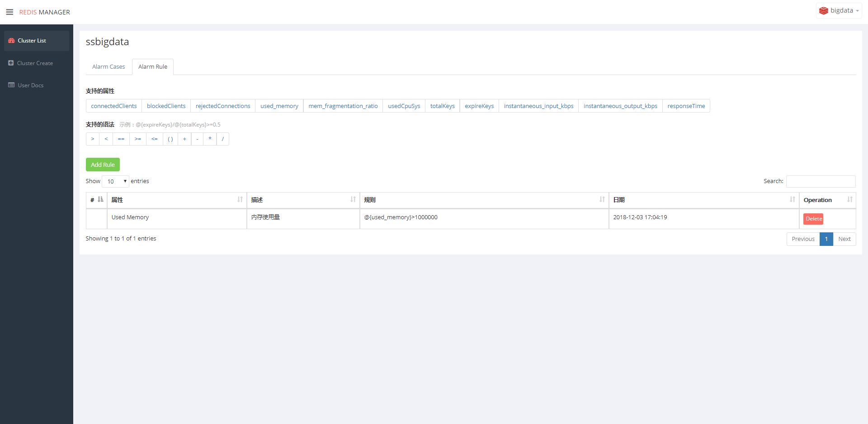Click the rejectedConnections attribute button
Screen dimensions: 868x424
223,106
